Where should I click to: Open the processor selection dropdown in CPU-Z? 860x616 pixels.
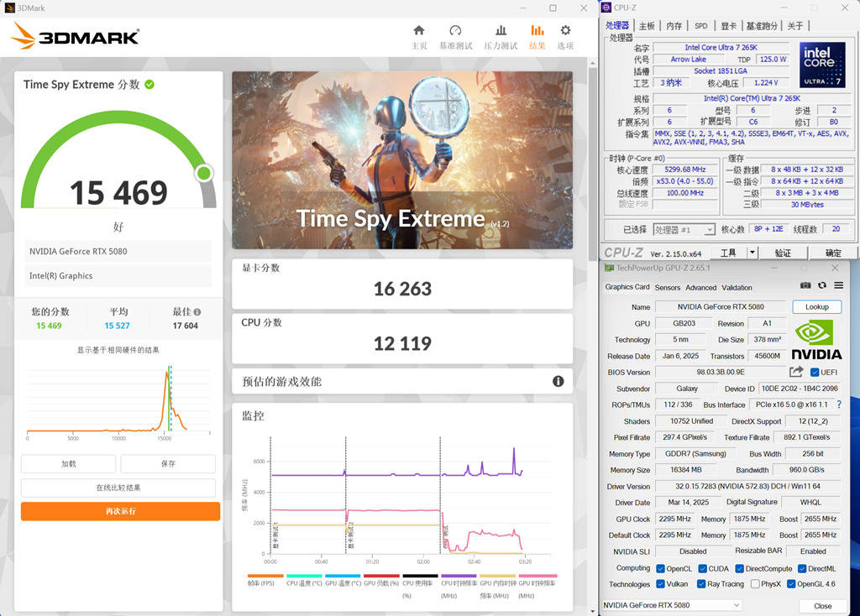click(684, 230)
